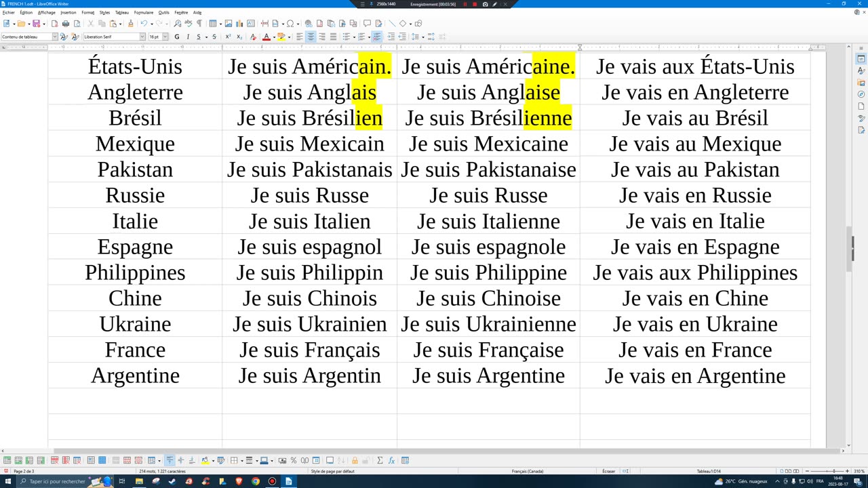Toggle Align Right paragraph button

pyautogui.click(x=322, y=37)
